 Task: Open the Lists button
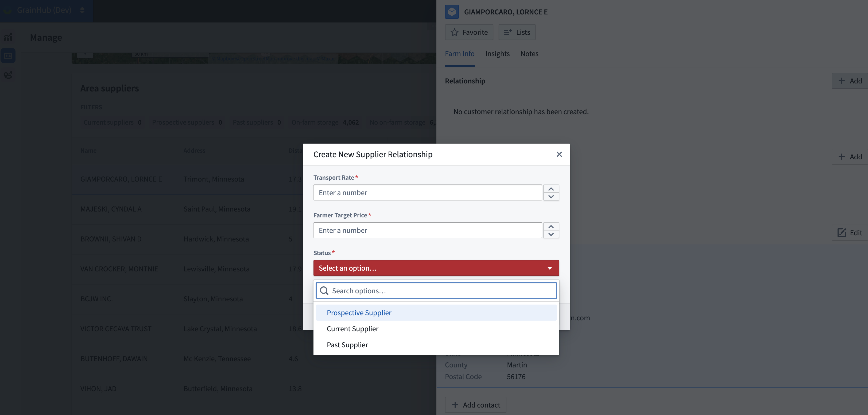tap(517, 32)
